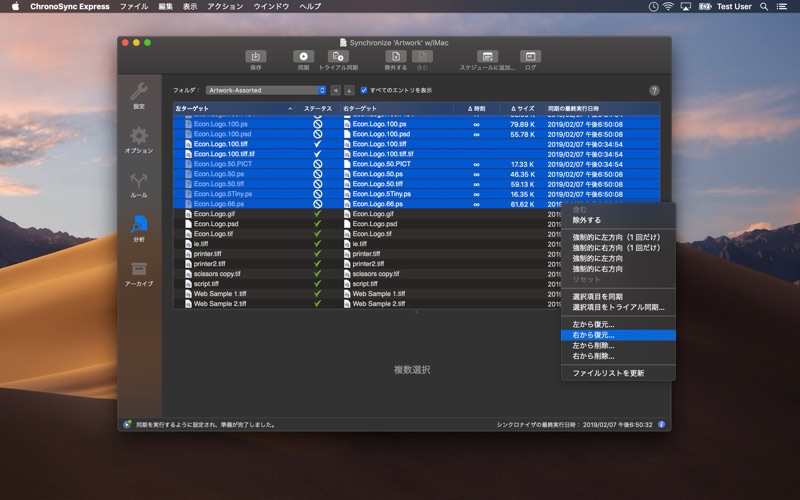This screenshot has height=500, width=800.
Task: Open the アーカイブ archive sidebar icon
Action: tap(139, 270)
